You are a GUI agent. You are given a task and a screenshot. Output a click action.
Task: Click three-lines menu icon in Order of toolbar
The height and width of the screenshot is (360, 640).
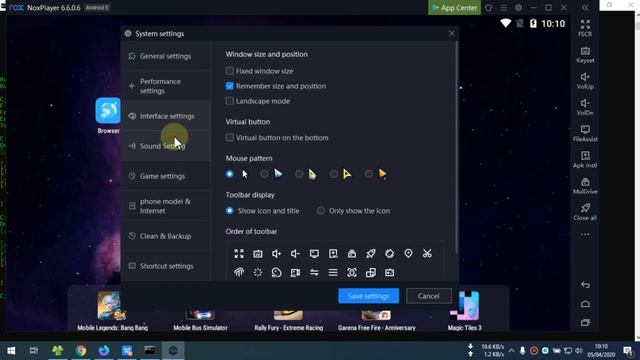pos(333,272)
